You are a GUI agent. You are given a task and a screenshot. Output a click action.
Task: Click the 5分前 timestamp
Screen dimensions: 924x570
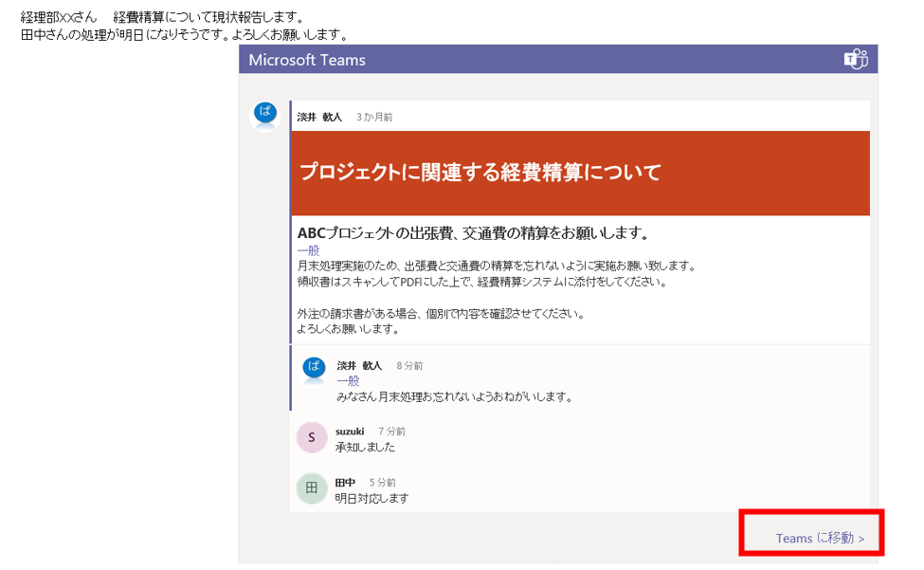pos(383,482)
